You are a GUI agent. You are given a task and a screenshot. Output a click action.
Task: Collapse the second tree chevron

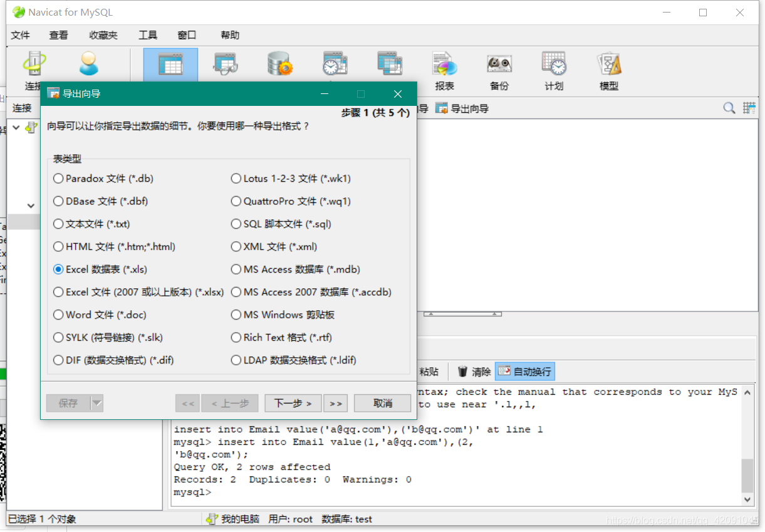coord(31,206)
